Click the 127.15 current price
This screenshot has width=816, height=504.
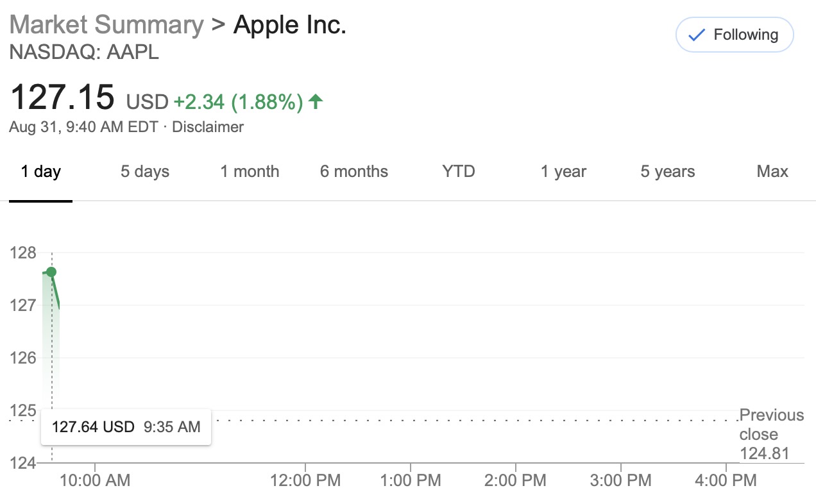pyautogui.click(x=62, y=97)
